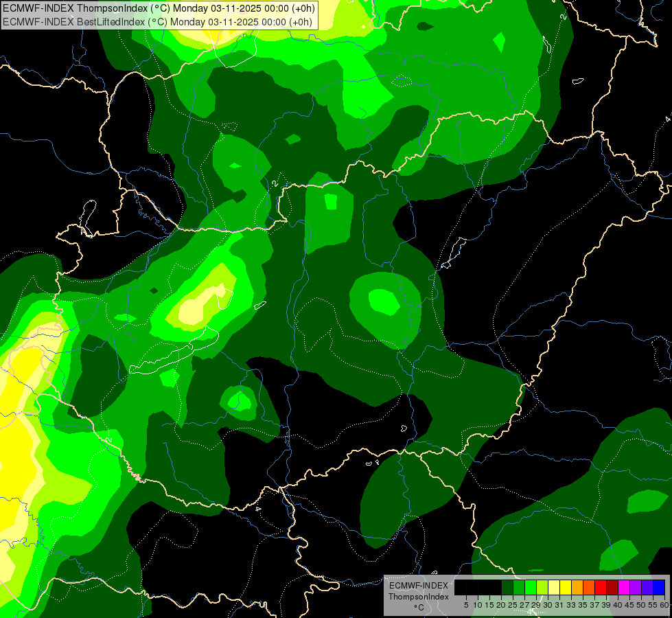Click legend tick label 10
The image size is (672, 618).
pyautogui.click(x=478, y=605)
